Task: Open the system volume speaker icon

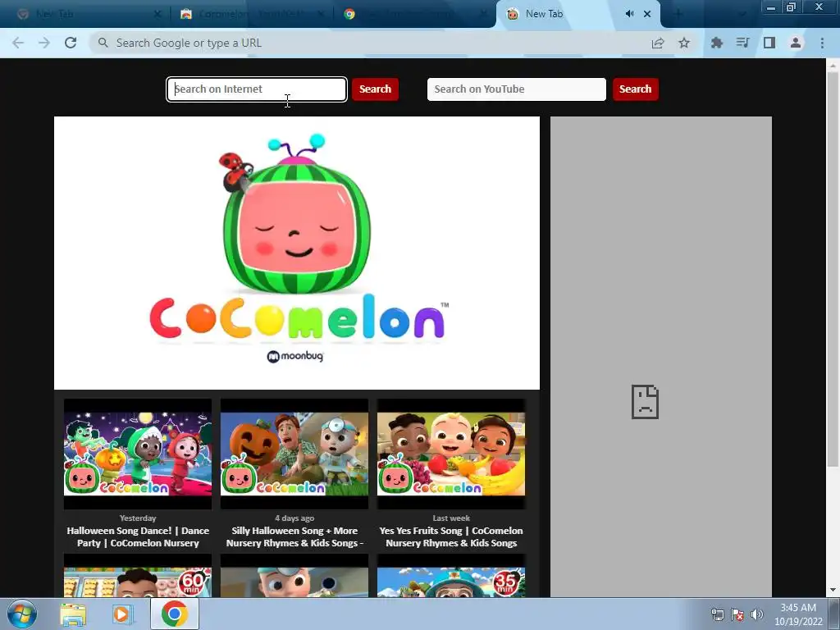Action: (x=756, y=614)
